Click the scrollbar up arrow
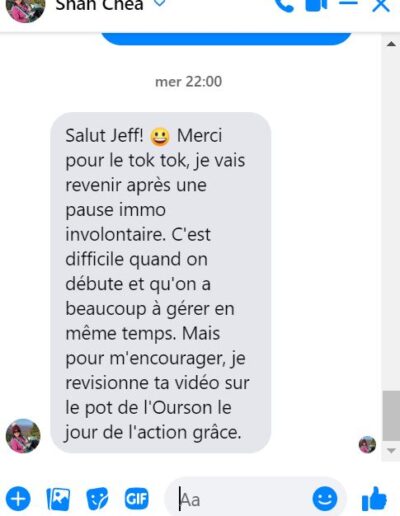 391,44
